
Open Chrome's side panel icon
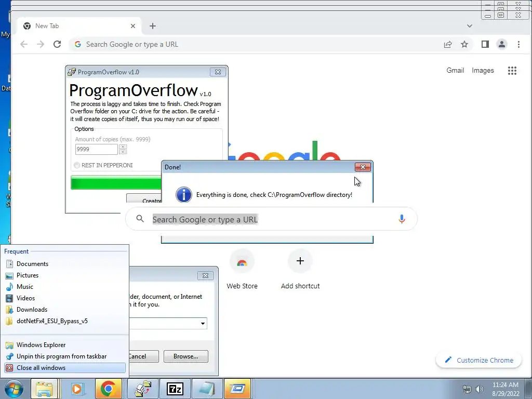(x=485, y=44)
